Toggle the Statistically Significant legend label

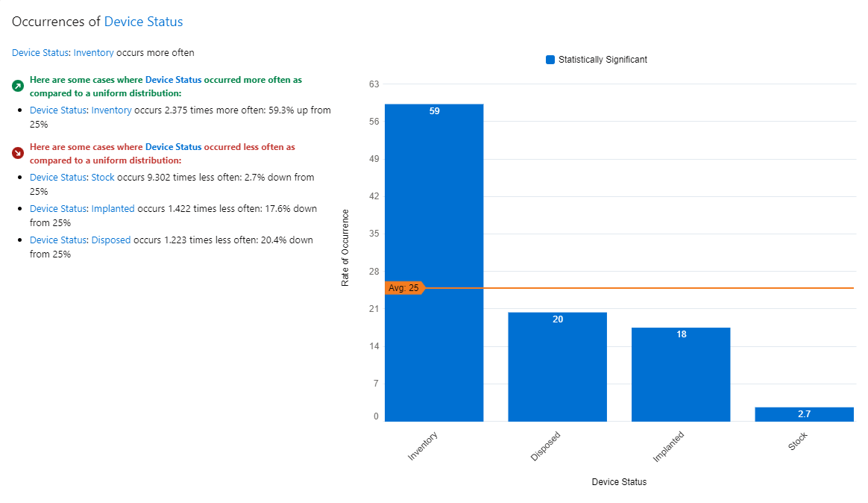(x=603, y=60)
